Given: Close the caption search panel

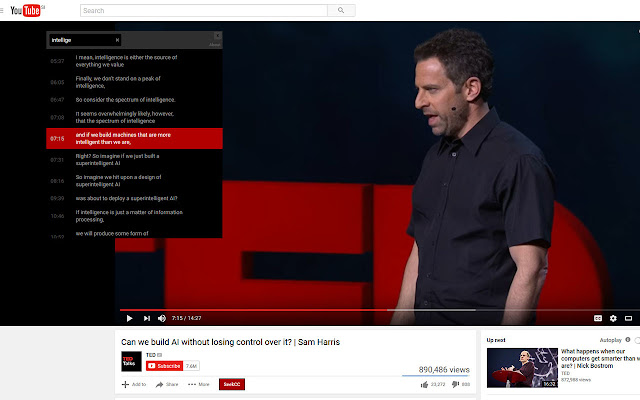Looking at the screenshot, I should [218, 36].
